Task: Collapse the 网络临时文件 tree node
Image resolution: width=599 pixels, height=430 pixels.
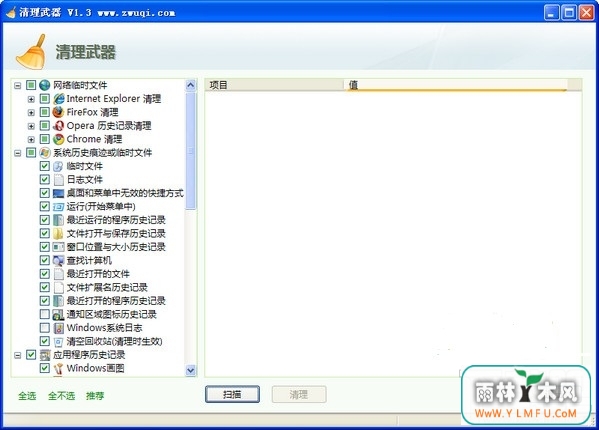Action: point(18,85)
